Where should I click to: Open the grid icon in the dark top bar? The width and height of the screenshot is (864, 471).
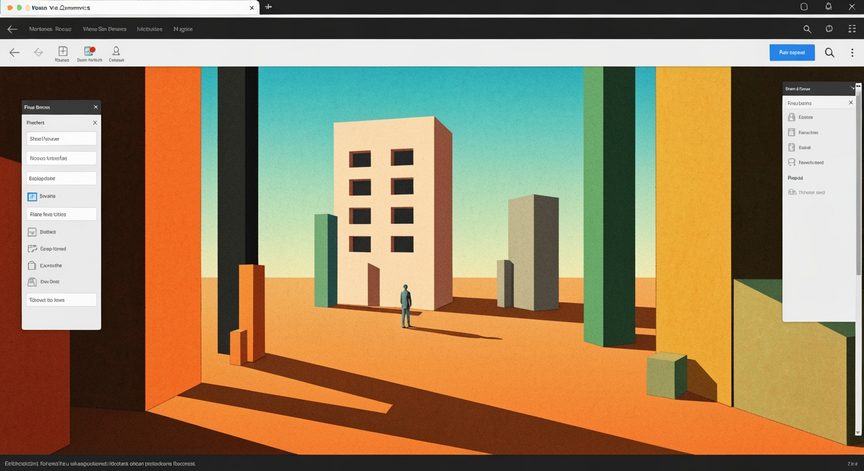tap(852, 29)
